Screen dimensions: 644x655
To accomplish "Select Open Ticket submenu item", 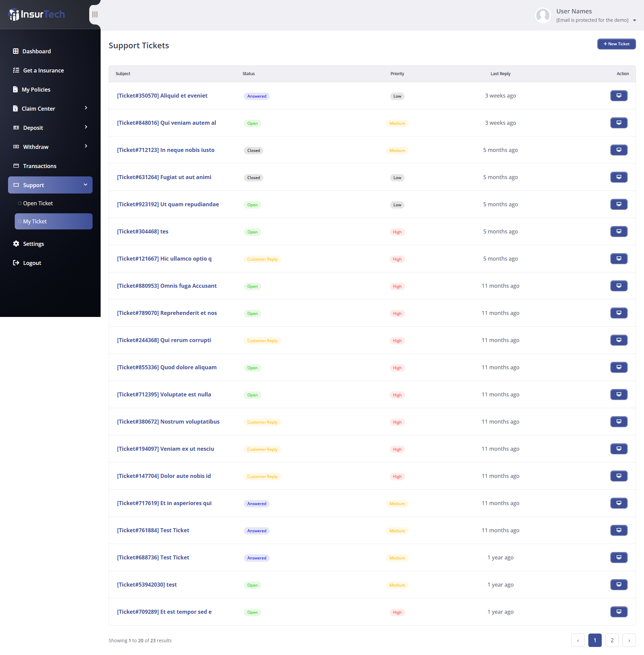I will pyautogui.click(x=38, y=203).
